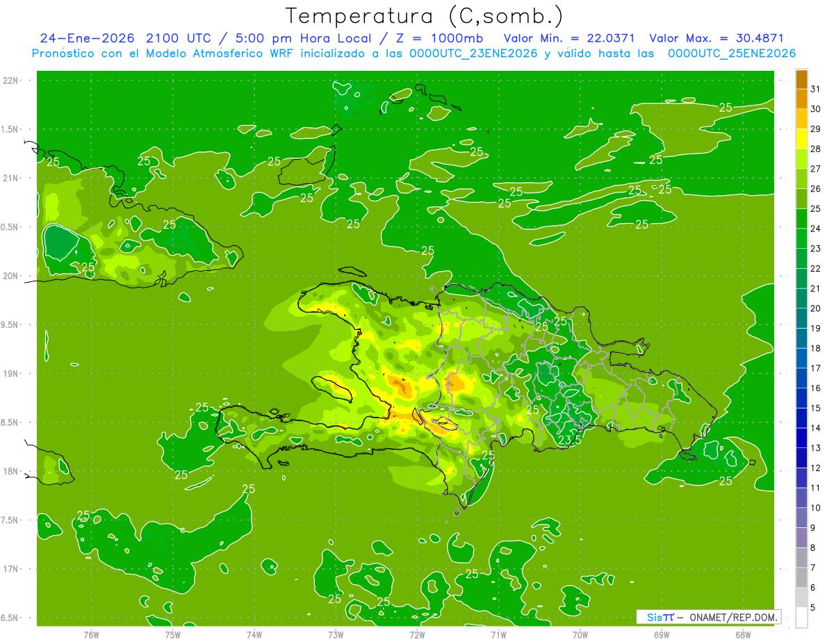
Task: Click the '74W' longitude axis label
Action: pyautogui.click(x=254, y=634)
